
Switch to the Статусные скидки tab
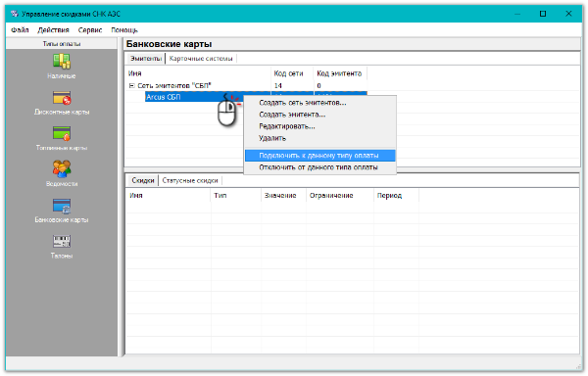190,180
